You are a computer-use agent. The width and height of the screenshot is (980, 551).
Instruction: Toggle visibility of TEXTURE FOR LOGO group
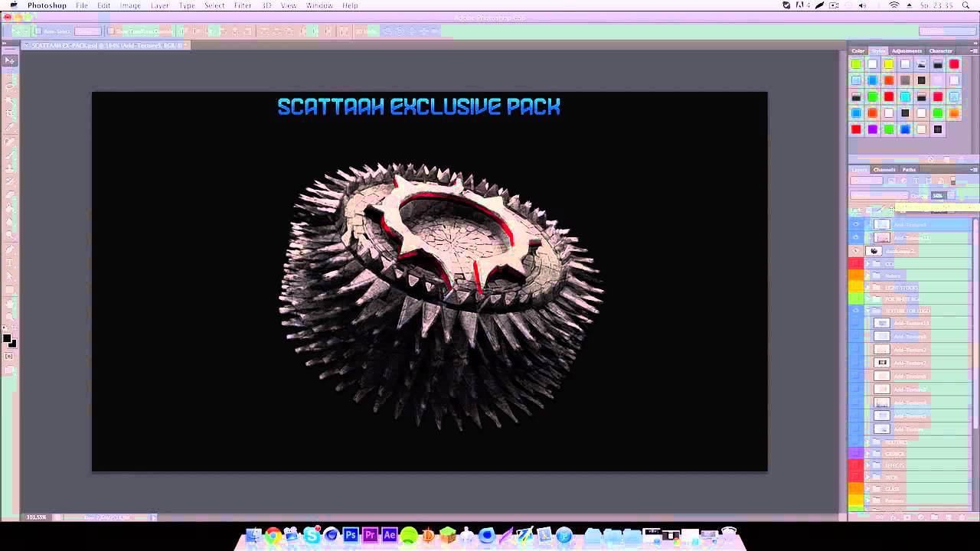(x=856, y=311)
